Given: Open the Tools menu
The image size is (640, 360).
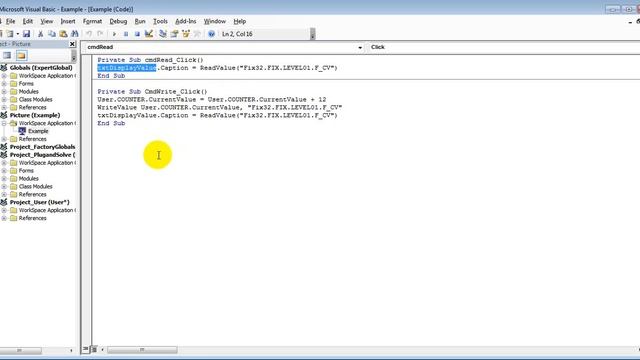Looking at the screenshot, I should tap(160, 21).
